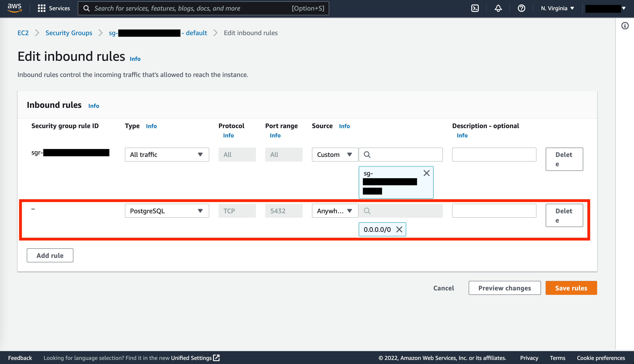Open the Anywhere source dropdown

pyautogui.click(x=335, y=211)
